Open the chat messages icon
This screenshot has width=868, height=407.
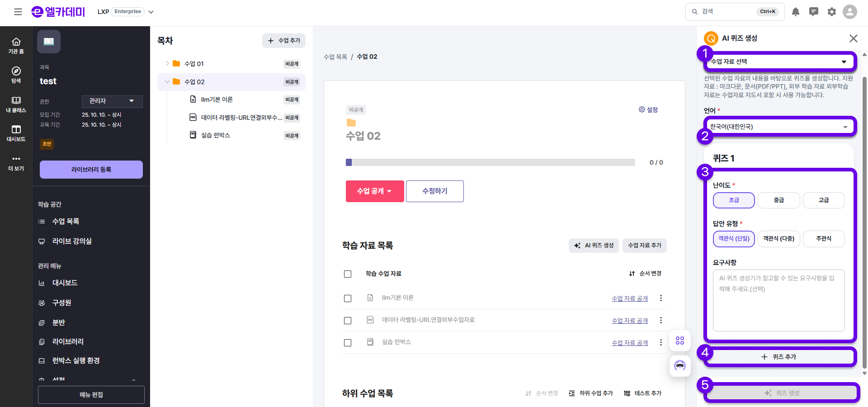pyautogui.click(x=814, y=12)
